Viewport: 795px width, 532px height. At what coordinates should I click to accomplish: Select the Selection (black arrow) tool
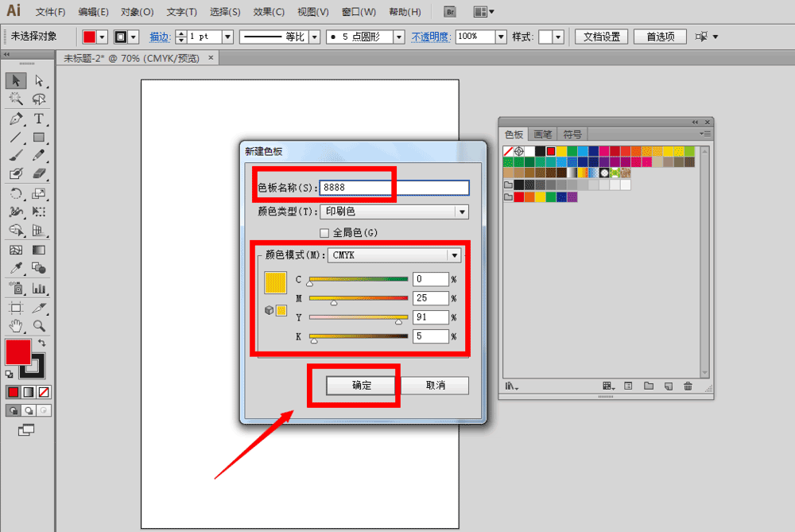16,80
